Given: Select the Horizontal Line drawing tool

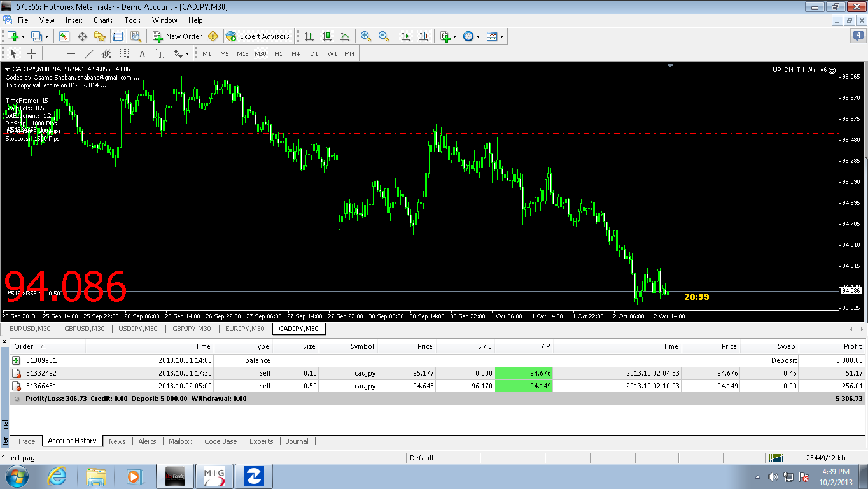Looking at the screenshot, I should click(x=71, y=53).
